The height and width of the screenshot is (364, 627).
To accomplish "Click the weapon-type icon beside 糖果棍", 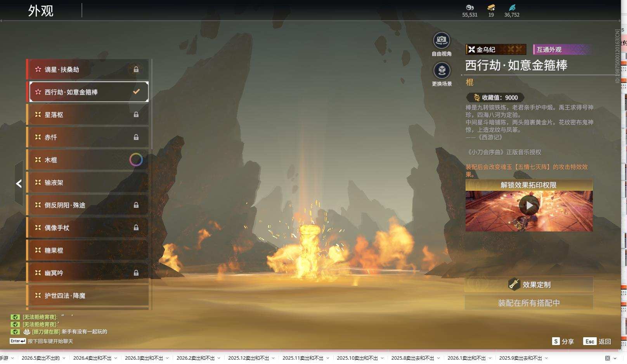I will tap(38, 250).
